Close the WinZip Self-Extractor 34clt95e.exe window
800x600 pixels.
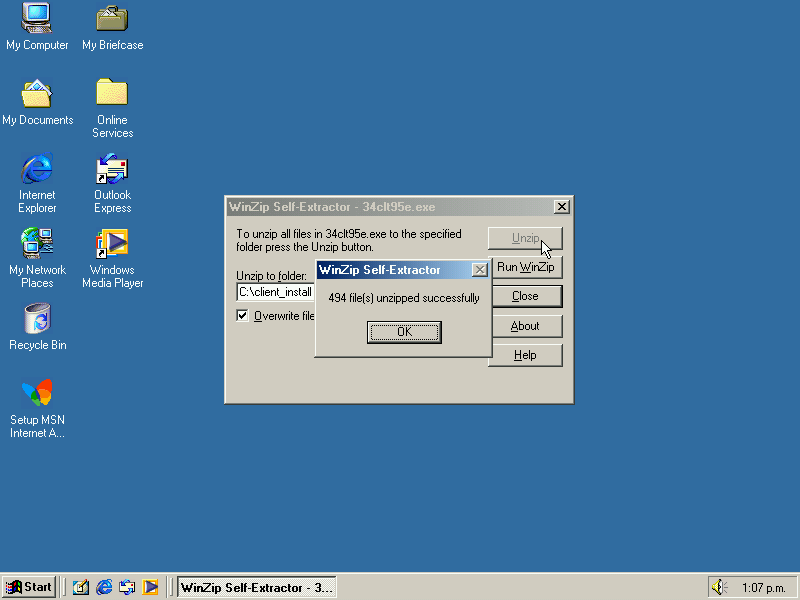[562, 207]
